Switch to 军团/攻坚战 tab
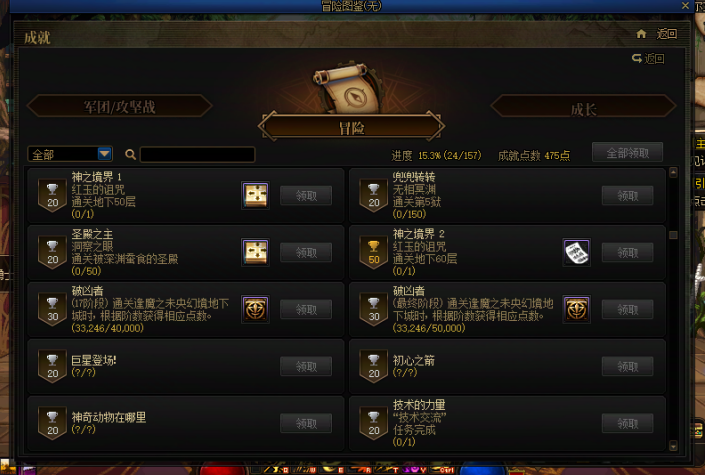The height and width of the screenshot is (475, 705). pyautogui.click(x=120, y=107)
